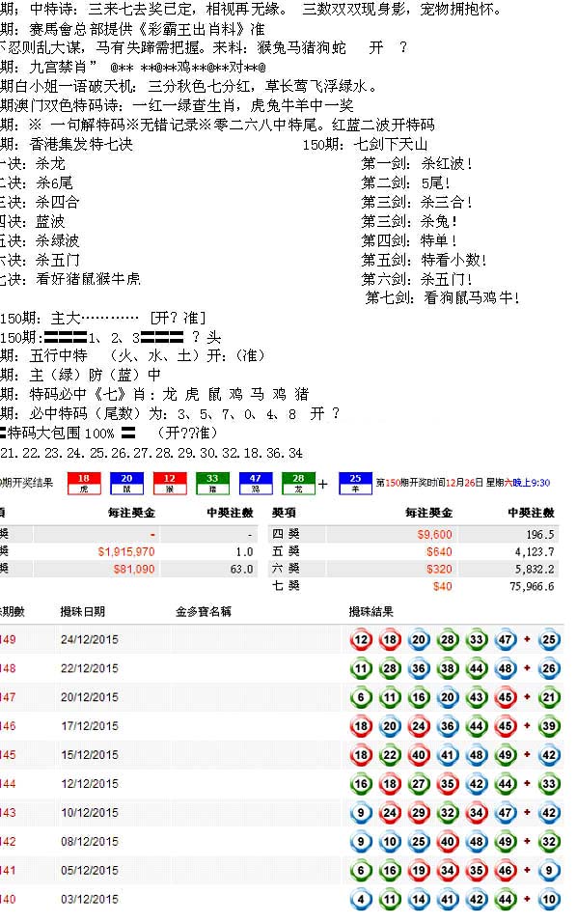Image resolution: width=577 pixels, height=924 pixels.
Task: Click the 金多寶名稱 column header
Action: (x=204, y=612)
